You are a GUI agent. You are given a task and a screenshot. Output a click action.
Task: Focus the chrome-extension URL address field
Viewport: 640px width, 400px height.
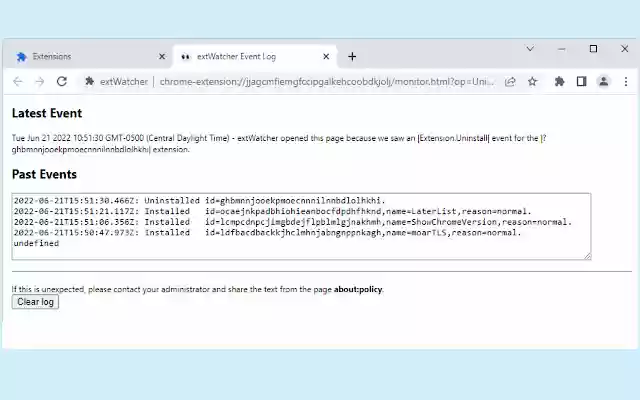(x=327, y=82)
